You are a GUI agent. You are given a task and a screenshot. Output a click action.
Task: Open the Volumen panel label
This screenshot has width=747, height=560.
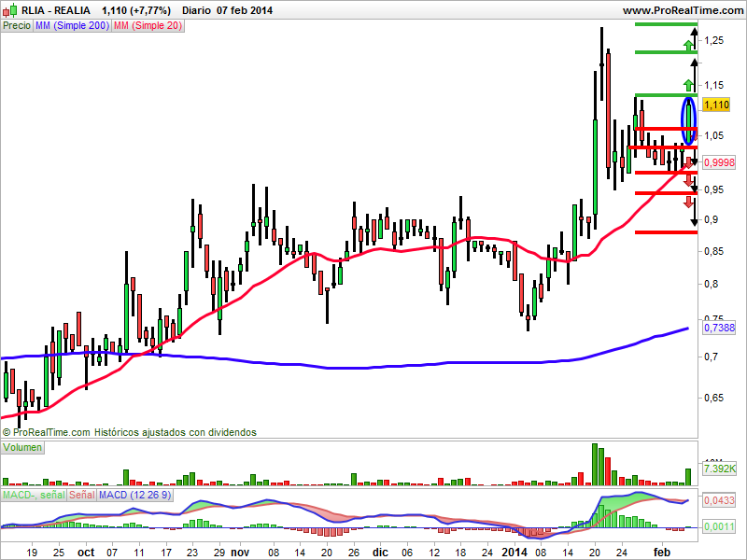click(22, 448)
